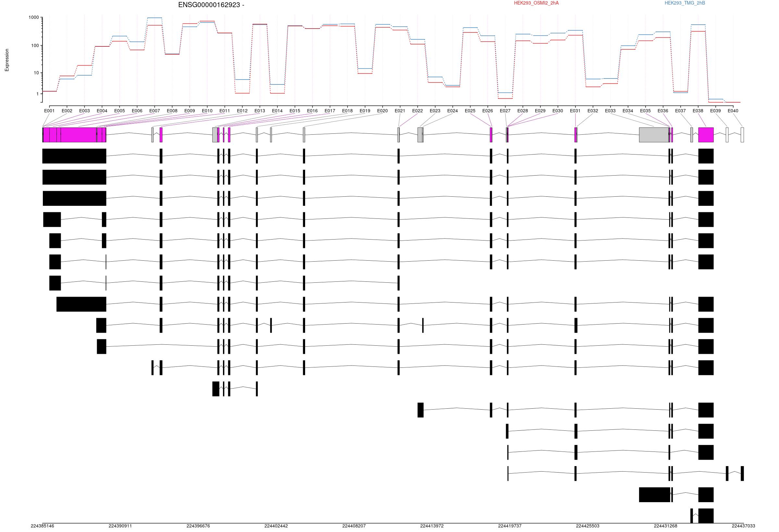Click genomic coordinate 224385146
Screen dimensions: 779x532
tap(42, 526)
